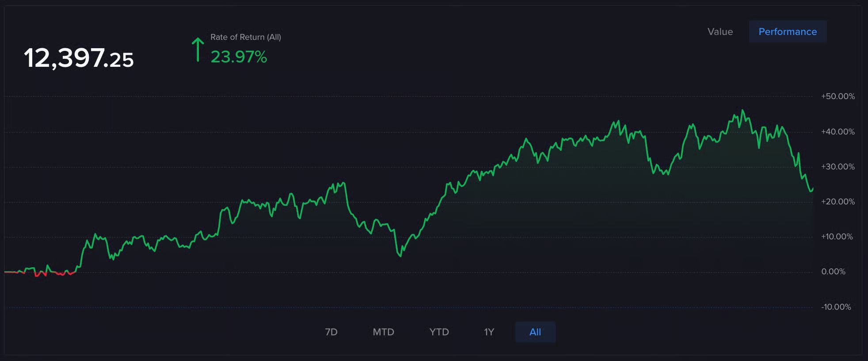
Task: Select the MTD time range
Action: pos(383,332)
